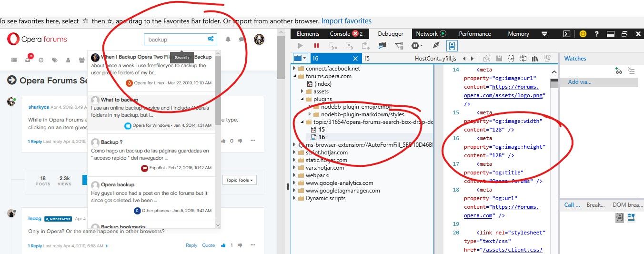Toggle the pretty print braces icon

click(x=511, y=58)
